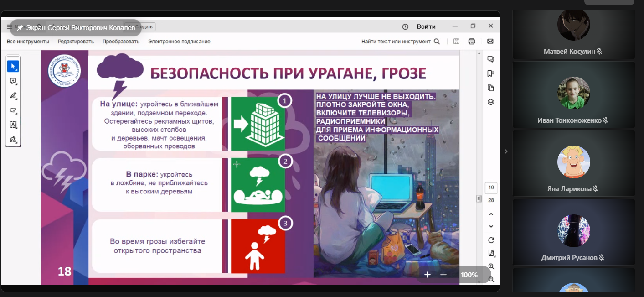Expand the participants panel arrow

pyautogui.click(x=506, y=151)
